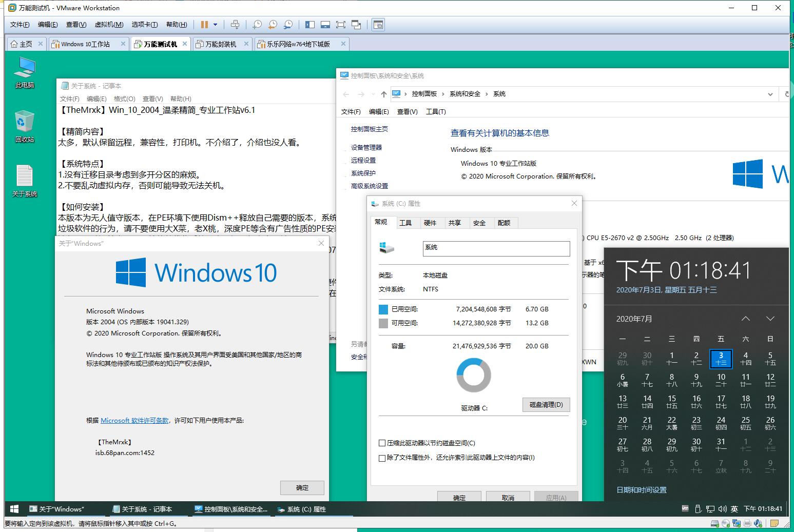This screenshot has width=794, height=532.
Task: Open VMware 虚拟机(M) menu
Action: tap(109, 25)
